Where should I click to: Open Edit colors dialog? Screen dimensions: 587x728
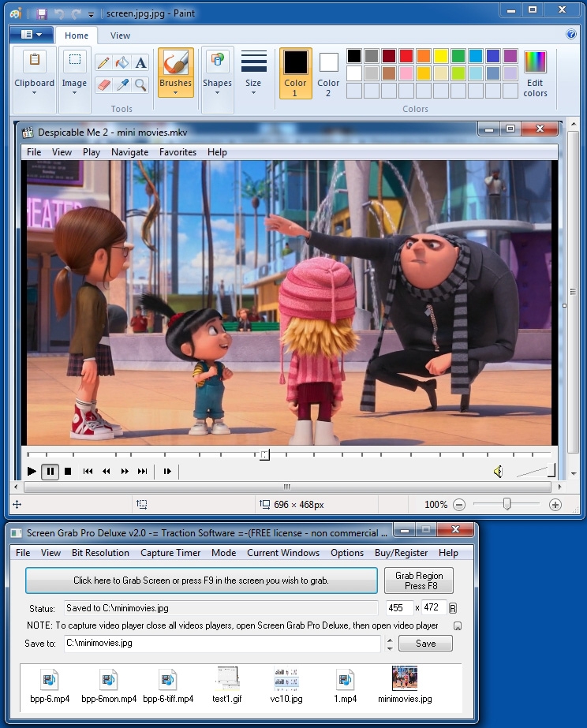coord(535,74)
